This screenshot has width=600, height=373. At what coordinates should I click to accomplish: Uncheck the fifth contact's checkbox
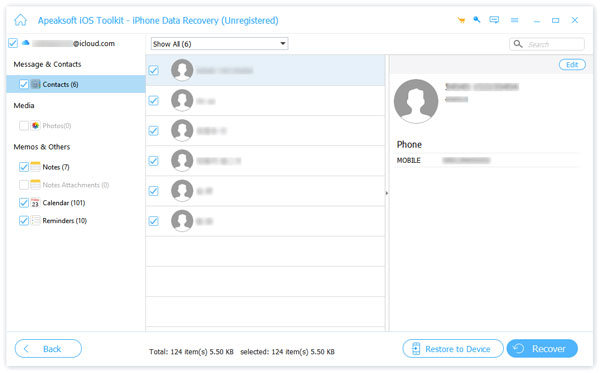point(153,191)
